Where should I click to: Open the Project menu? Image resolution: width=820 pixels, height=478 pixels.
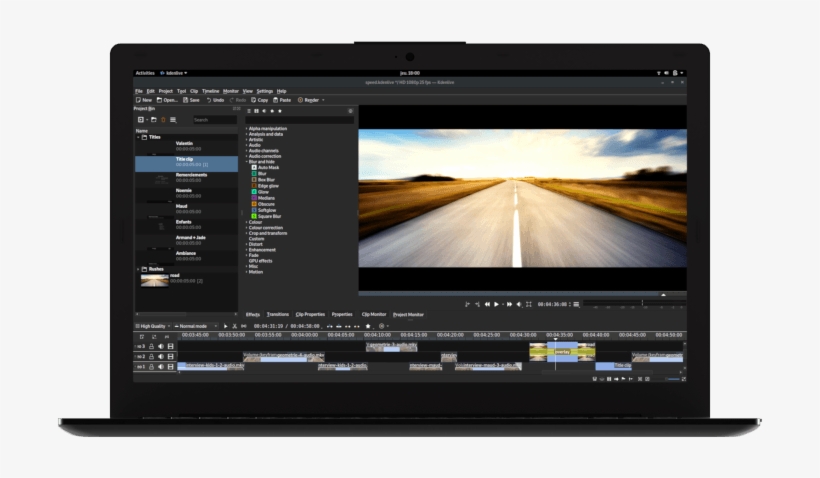(x=165, y=91)
